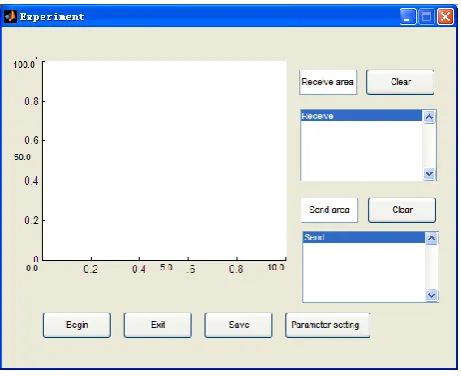
Task: Clear the Send area
Action: click(x=402, y=210)
